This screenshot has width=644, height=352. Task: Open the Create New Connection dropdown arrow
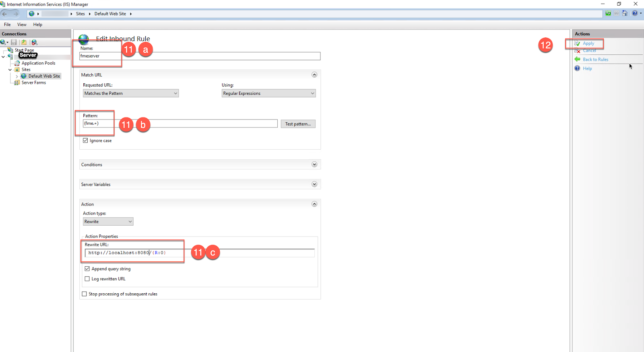7,43
